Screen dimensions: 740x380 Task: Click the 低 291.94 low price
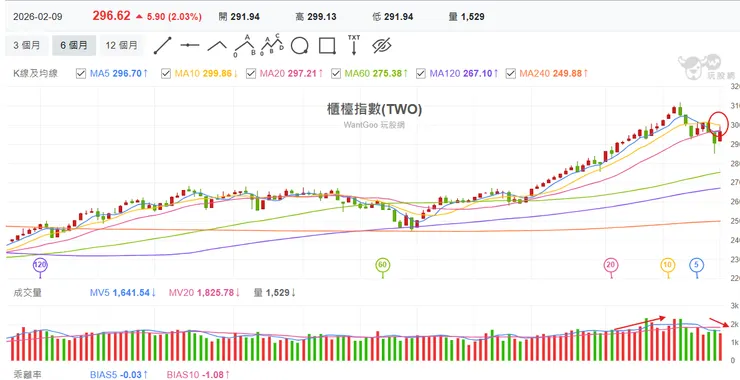pyautogui.click(x=393, y=17)
